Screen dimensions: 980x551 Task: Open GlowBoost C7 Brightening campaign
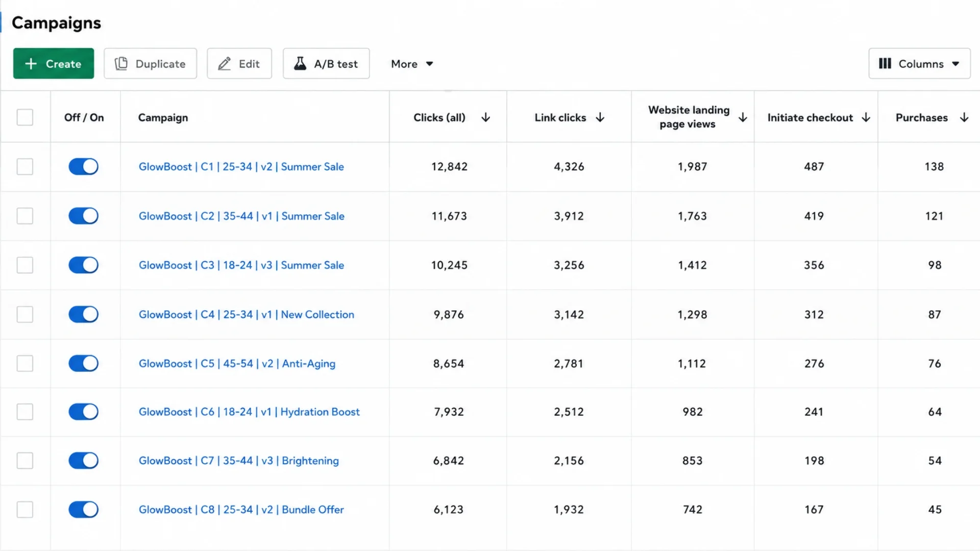[x=239, y=461]
